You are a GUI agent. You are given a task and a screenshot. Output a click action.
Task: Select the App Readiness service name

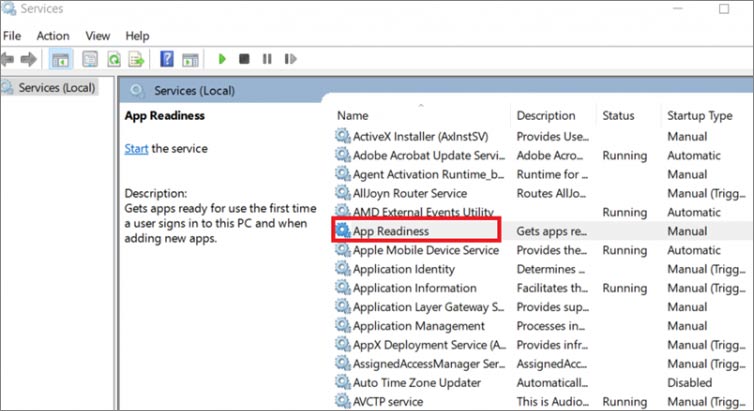click(x=390, y=231)
